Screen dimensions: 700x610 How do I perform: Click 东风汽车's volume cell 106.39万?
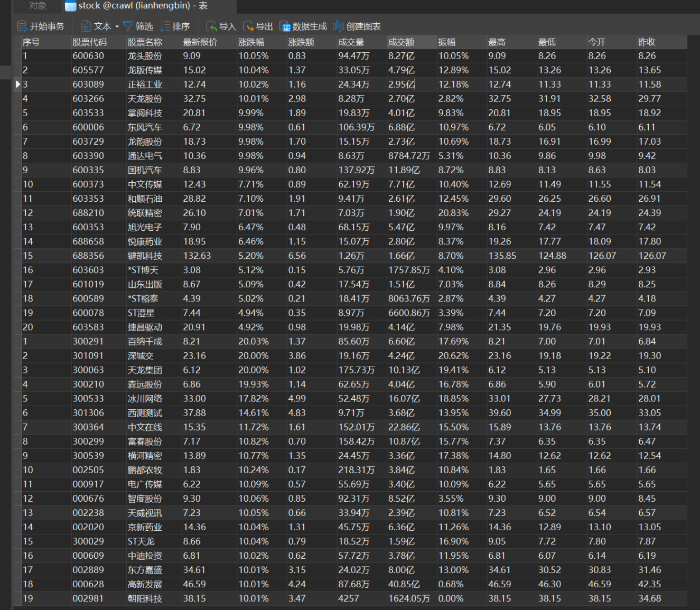362,127
